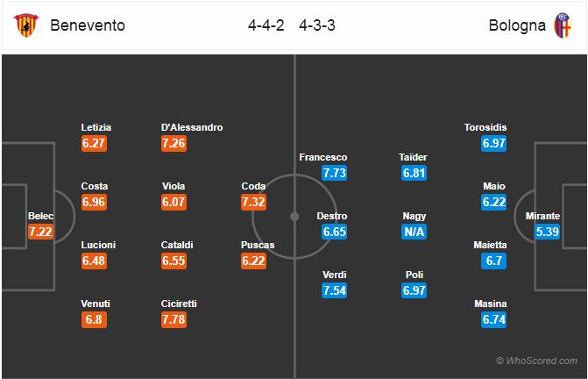
Task: Click Coda's 7.32 rating badge
Action: pyautogui.click(x=256, y=203)
